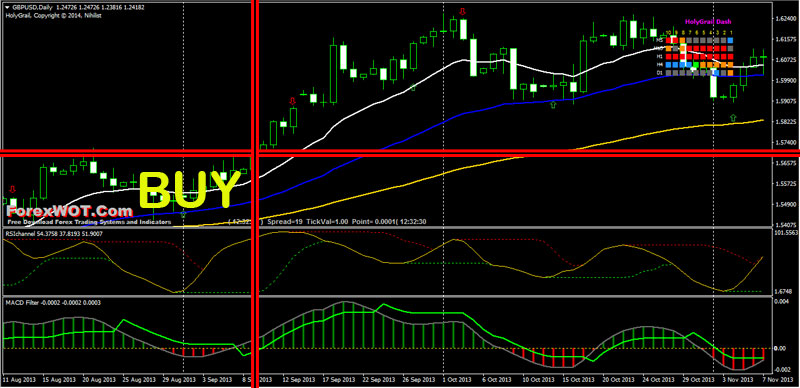Viewport: 800px width, 388px height.
Task: Select the blue square in the M5 dashboard row
Action: pos(730,40)
